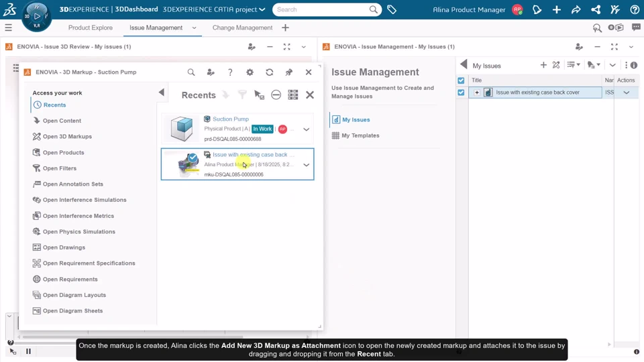The height and width of the screenshot is (362, 644).
Task: Add a new dashboard tab
Action: tap(286, 27)
